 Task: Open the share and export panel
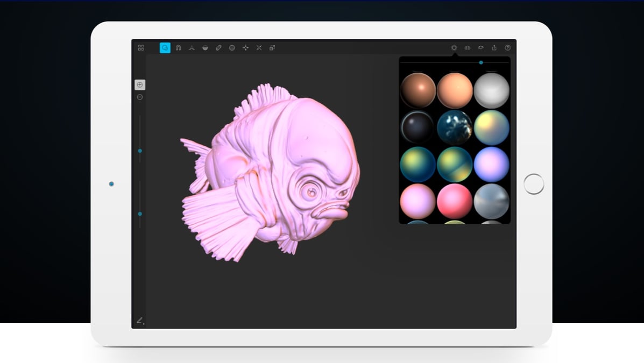tap(494, 48)
